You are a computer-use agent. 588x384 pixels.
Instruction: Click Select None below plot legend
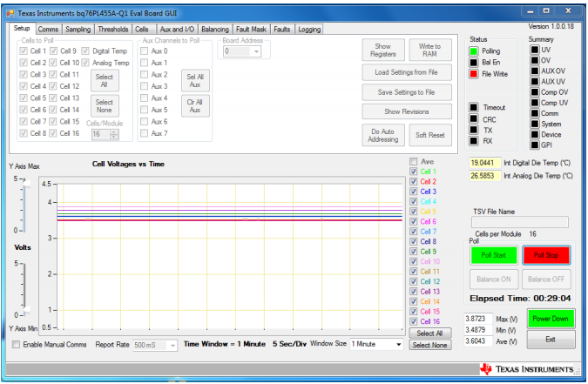pos(429,345)
